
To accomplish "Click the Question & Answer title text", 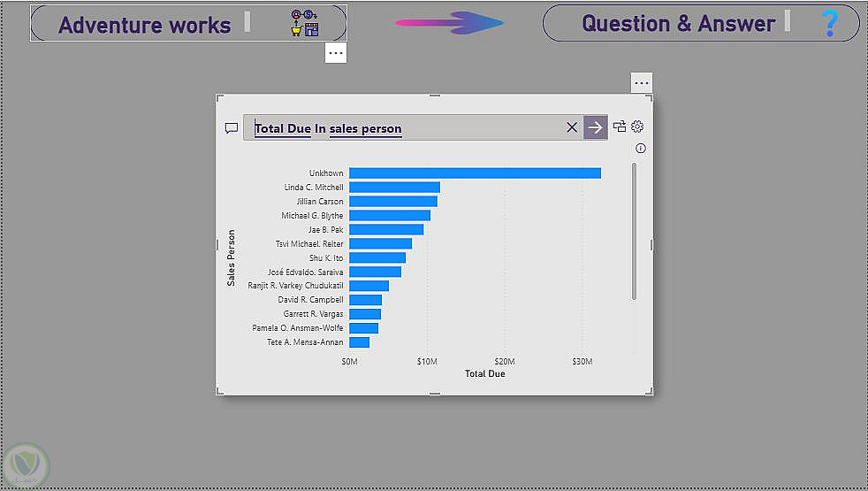I will [678, 23].
